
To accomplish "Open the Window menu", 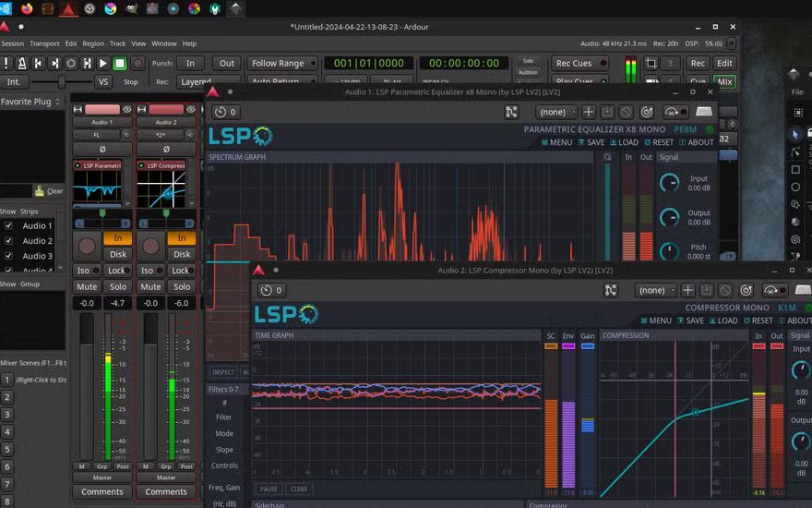I will pyautogui.click(x=163, y=43).
